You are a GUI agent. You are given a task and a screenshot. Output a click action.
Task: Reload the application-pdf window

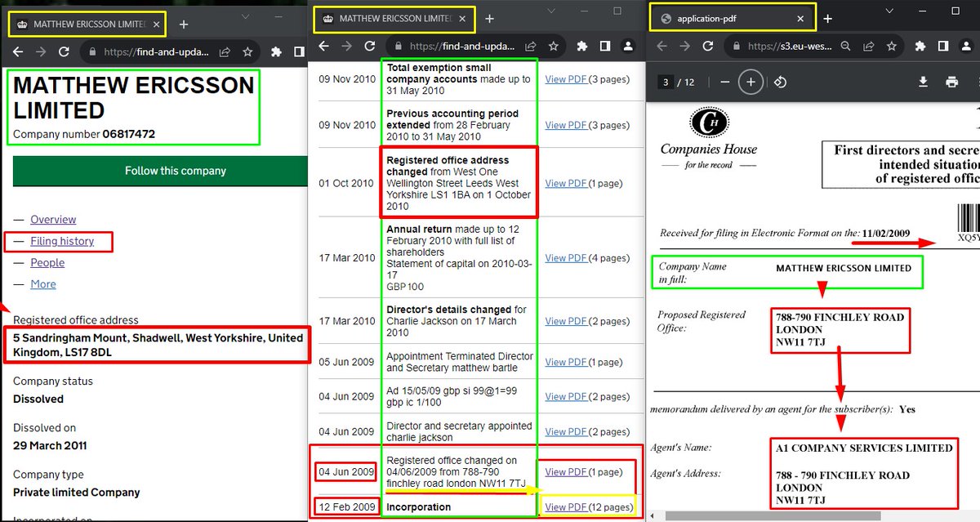(709, 47)
